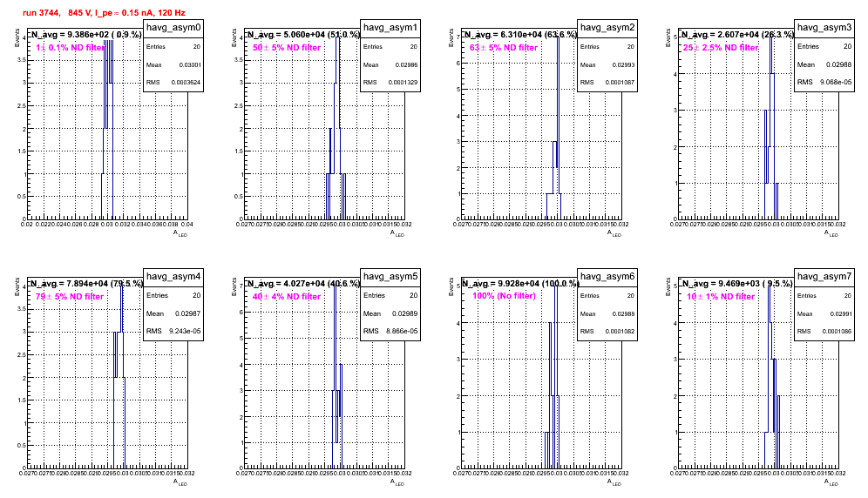
Task: Click the '63± 5% ND filter' label
Action: tap(504, 48)
